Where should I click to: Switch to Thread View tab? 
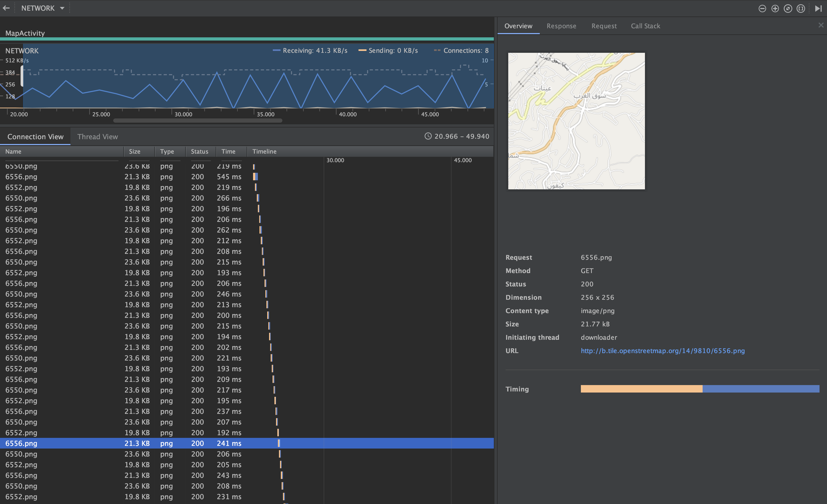(x=98, y=137)
